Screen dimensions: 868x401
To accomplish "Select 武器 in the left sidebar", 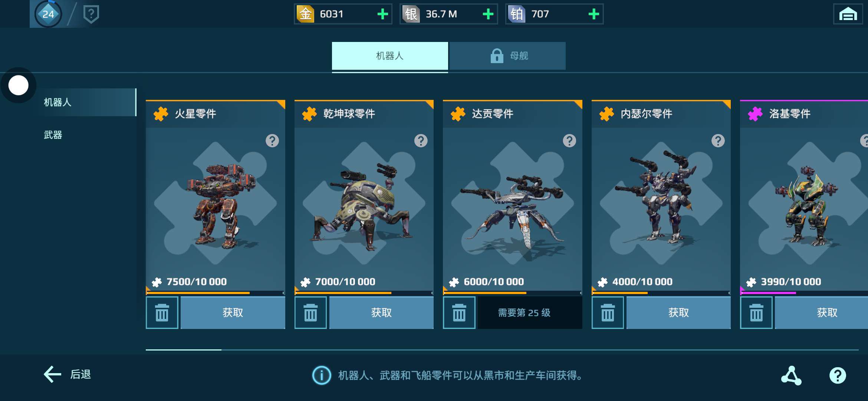I will click(x=53, y=135).
